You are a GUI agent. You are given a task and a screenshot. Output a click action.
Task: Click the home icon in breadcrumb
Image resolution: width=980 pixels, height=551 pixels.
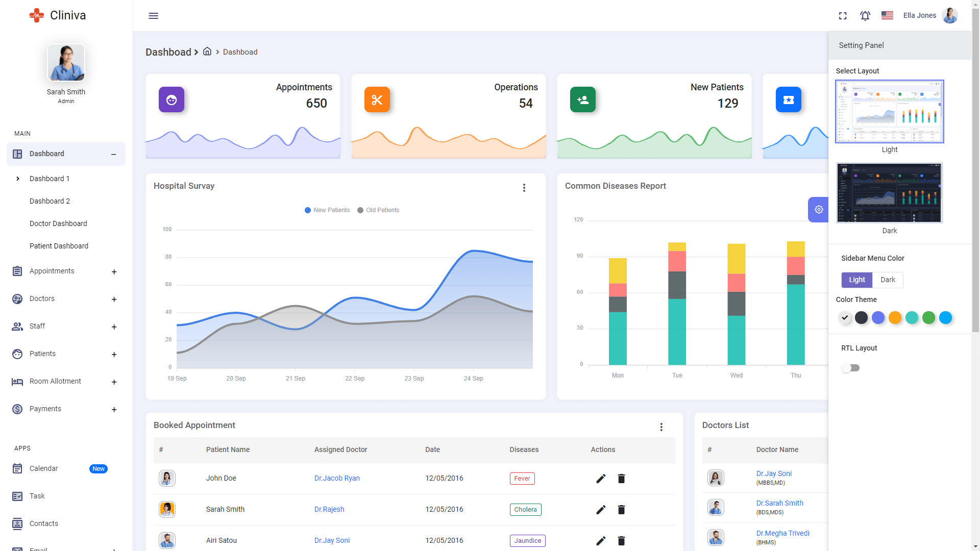tap(207, 52)
